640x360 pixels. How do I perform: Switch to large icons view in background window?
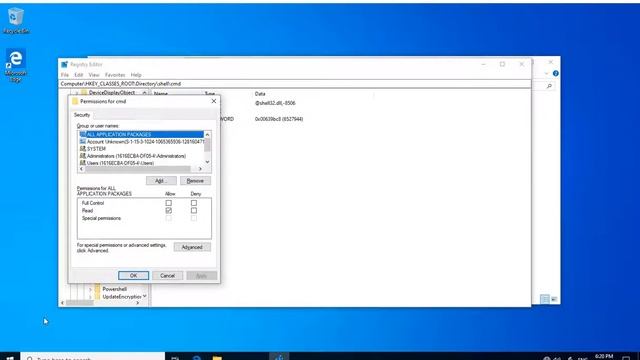tap(554, 299)
